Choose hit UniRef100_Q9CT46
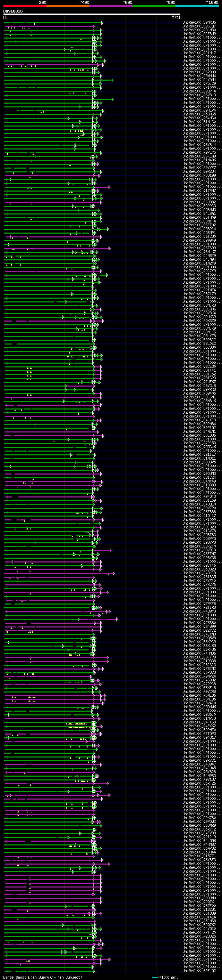Screen dimensions: 222x980 pos(199,566)
